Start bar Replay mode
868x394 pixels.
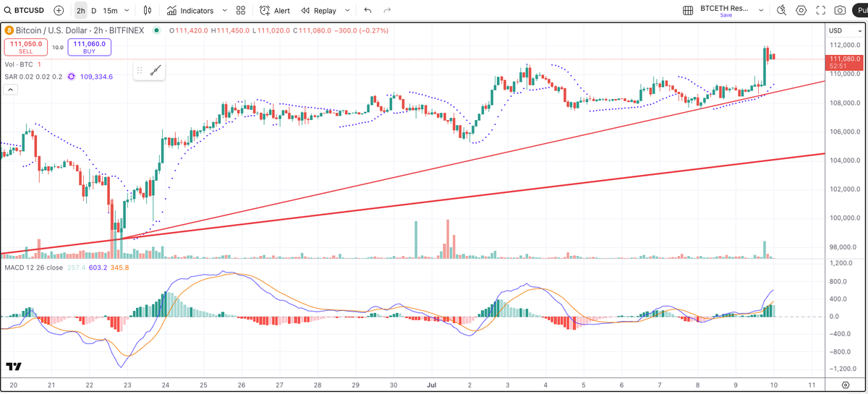click(318, 11)
